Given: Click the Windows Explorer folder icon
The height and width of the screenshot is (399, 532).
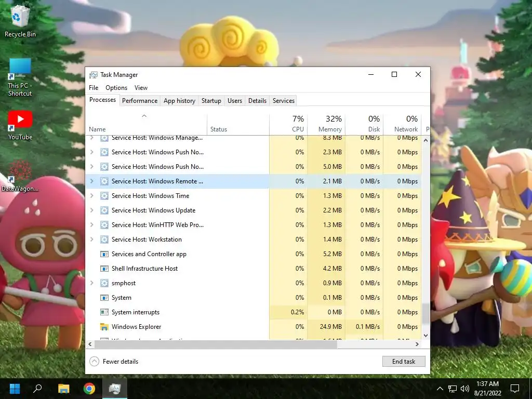Looking at the screenshot, I should pyautogui.click(x=104, y=327).
